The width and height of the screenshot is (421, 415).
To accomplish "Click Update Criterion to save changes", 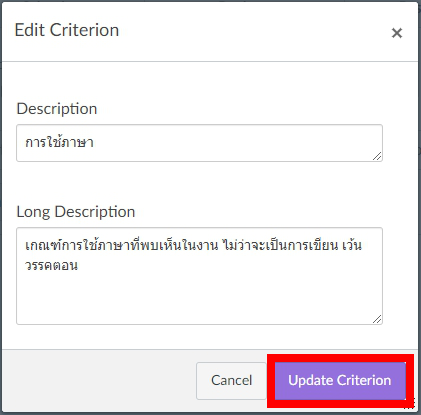I will click(340, 380).
